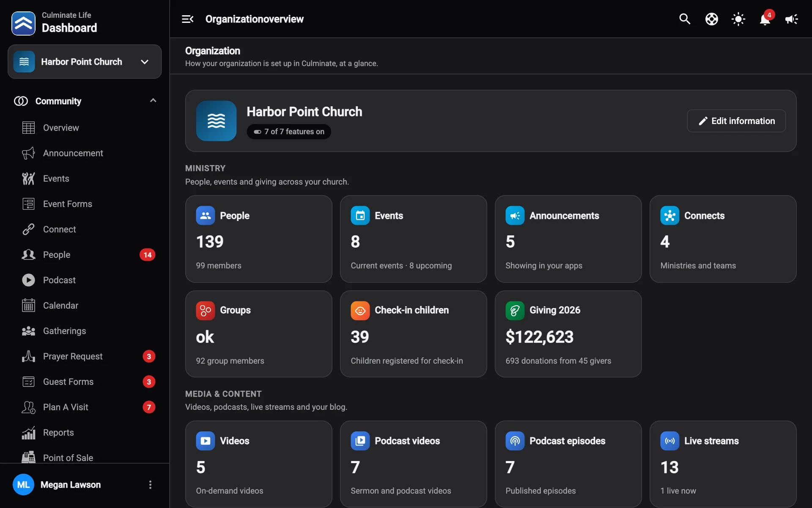Click the Culminate Life logo icon

23,23
